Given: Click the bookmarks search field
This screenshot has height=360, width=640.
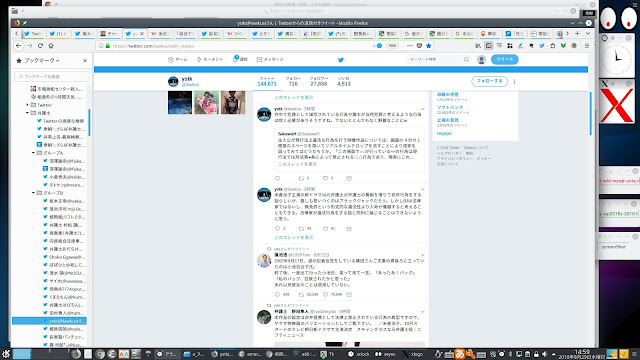Looking at the screenshot, I should coord(52,76).
